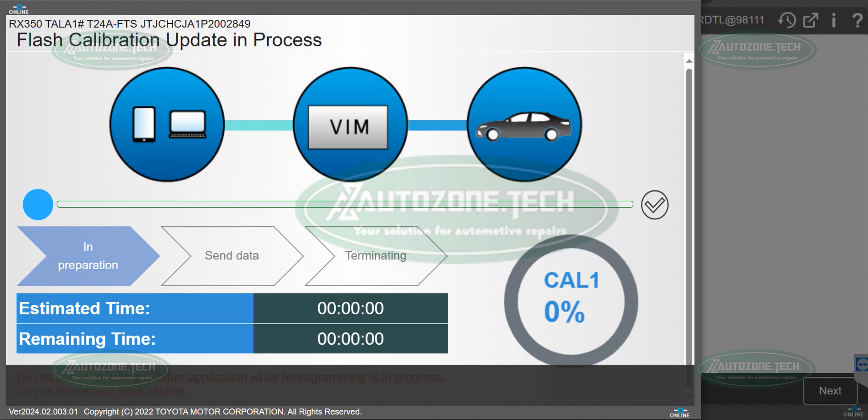
Task: Click the vertical scrollbar thumb
Action: [689, 217]
